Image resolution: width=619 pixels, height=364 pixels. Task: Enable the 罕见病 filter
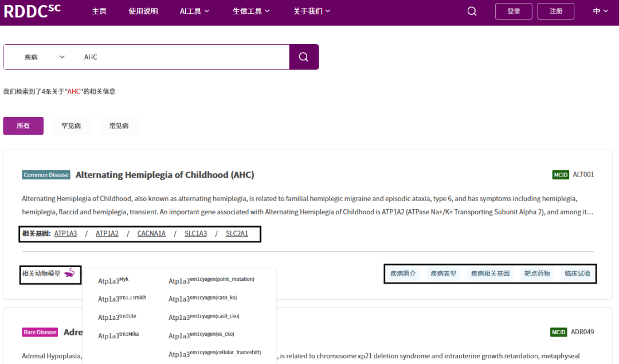pyautogui.click(x=70, y=126)
